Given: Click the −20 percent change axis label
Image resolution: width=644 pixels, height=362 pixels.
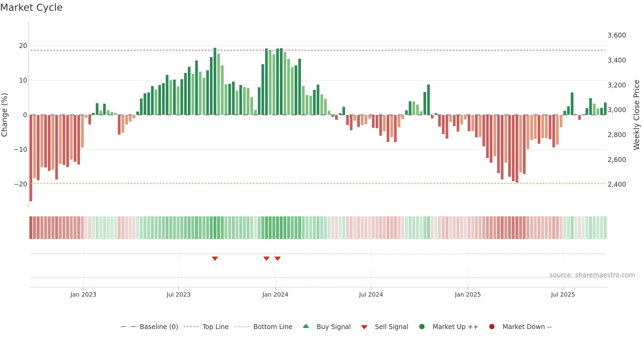Looking at the screenshot, I should (x=21, y=184).
